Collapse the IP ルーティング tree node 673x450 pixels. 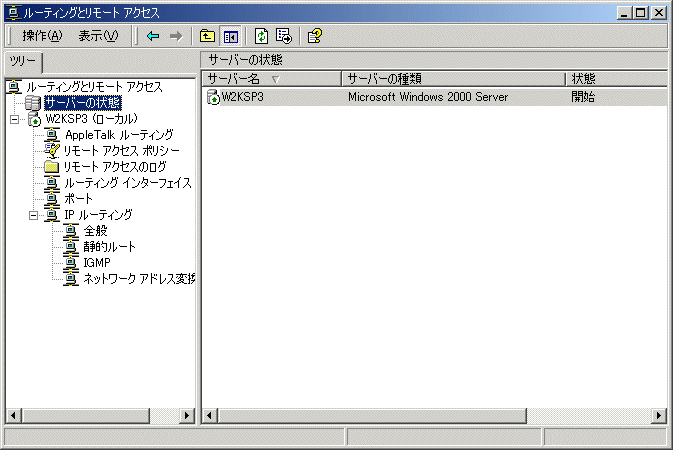click(33, 215)
